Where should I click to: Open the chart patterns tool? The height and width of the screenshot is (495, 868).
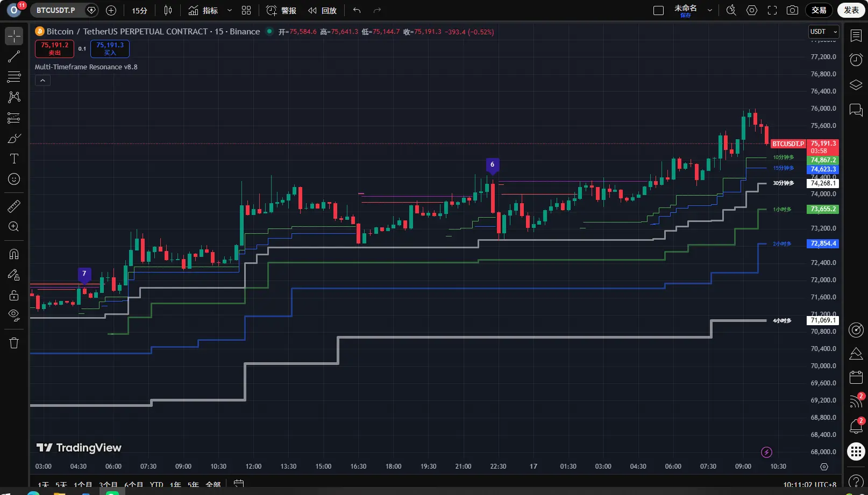tap(14, 97)
